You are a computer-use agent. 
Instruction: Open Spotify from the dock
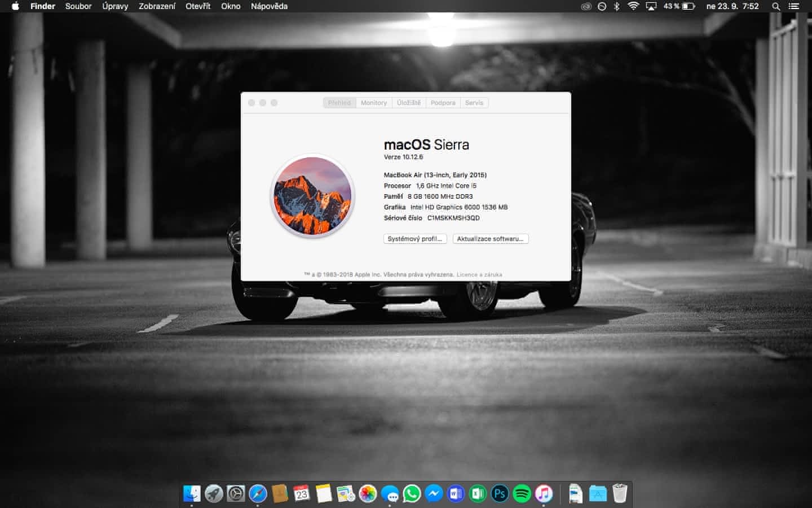point(522,494)
